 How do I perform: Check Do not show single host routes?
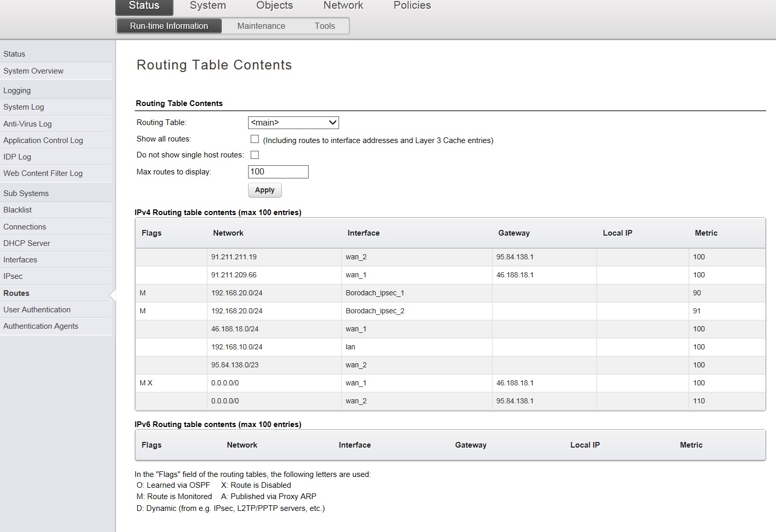coord(255,155)
